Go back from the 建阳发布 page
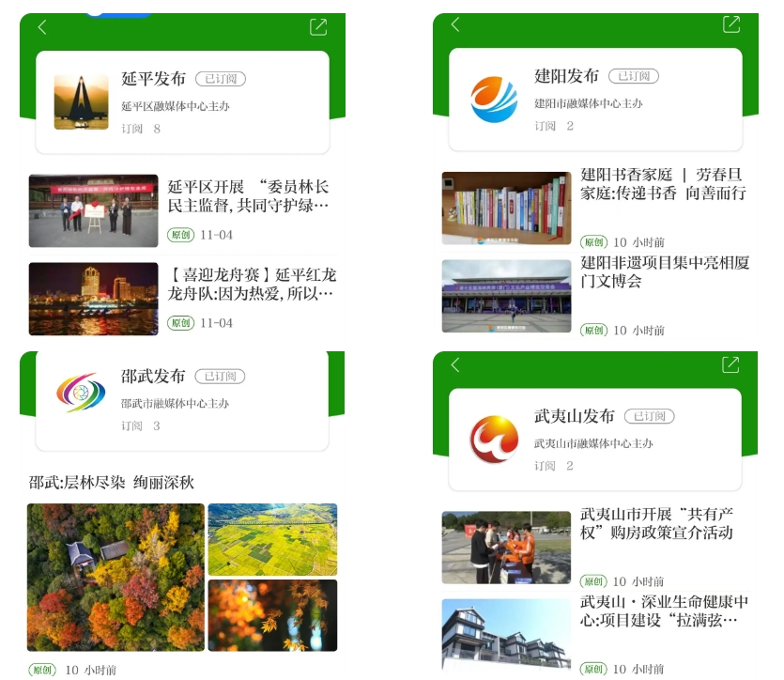The image size is (784, 680). [x=455, y=24]
